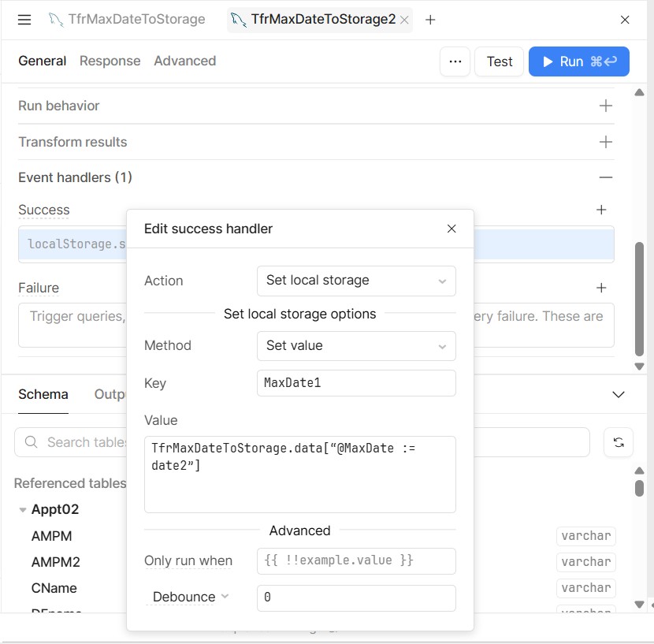Switch to the Advanced tab
This screenshot has width=654, height=644.
[184, 61]
